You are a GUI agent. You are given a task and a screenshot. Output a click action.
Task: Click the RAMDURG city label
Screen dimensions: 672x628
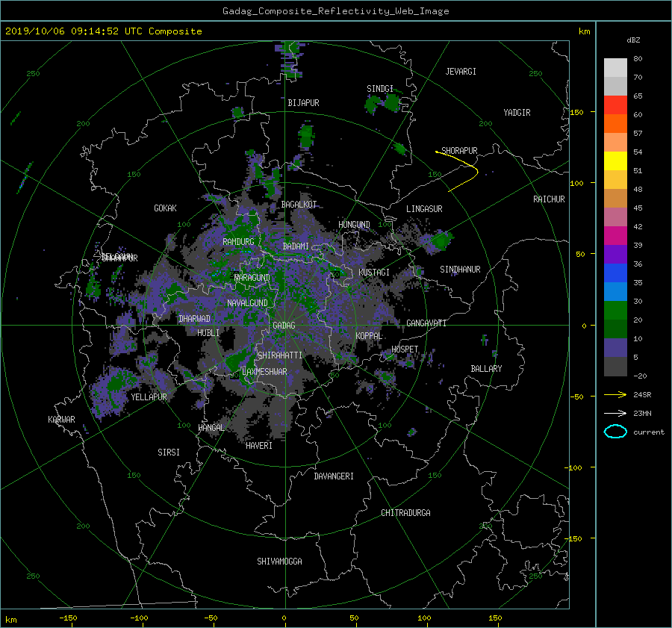click(238, 242)
